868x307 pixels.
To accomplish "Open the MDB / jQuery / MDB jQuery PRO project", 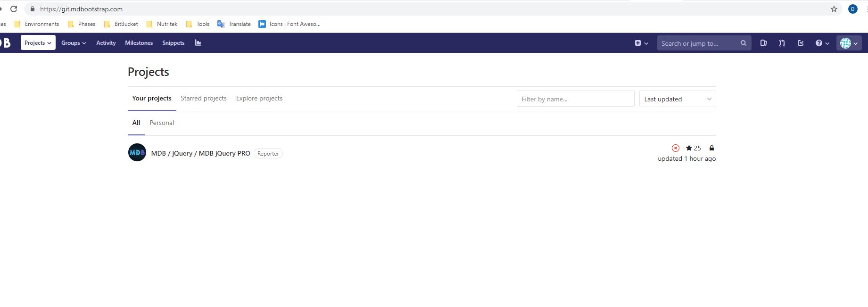I will click(x=201, y=153).
